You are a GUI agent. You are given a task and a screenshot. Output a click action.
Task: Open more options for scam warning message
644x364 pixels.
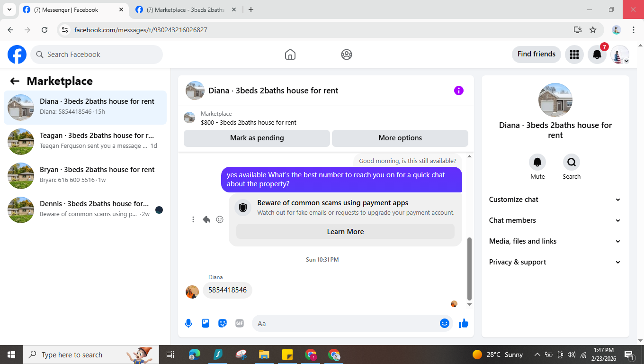click(193, 219)
